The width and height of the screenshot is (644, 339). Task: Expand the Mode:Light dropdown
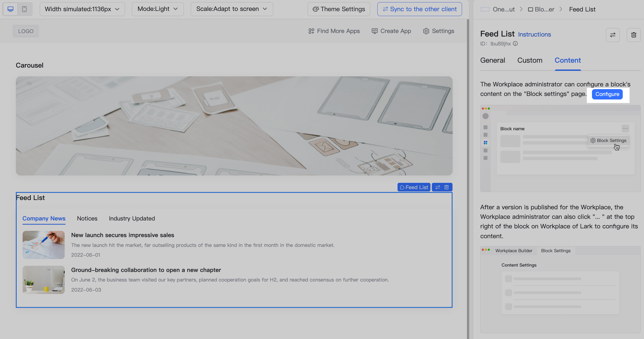[x=157, y=9]
